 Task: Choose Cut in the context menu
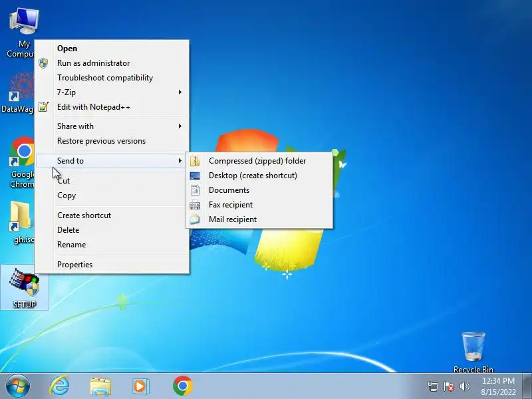click(x=112, y=180)
